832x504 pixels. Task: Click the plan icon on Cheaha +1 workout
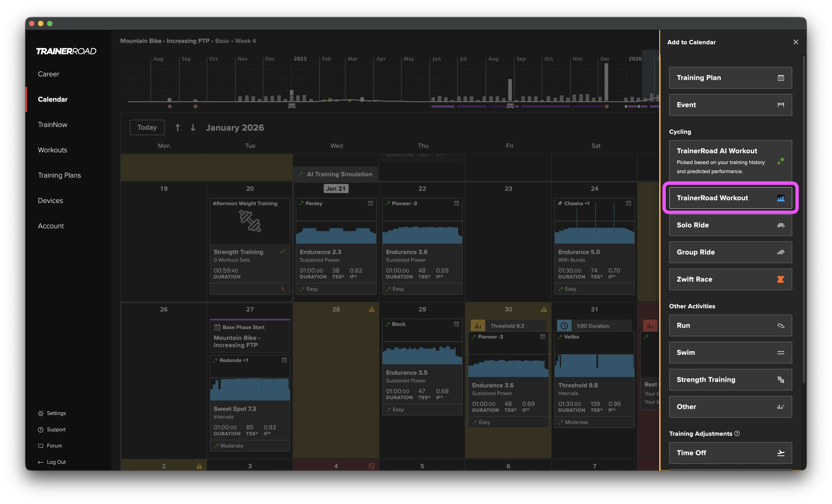coord(628,203)
